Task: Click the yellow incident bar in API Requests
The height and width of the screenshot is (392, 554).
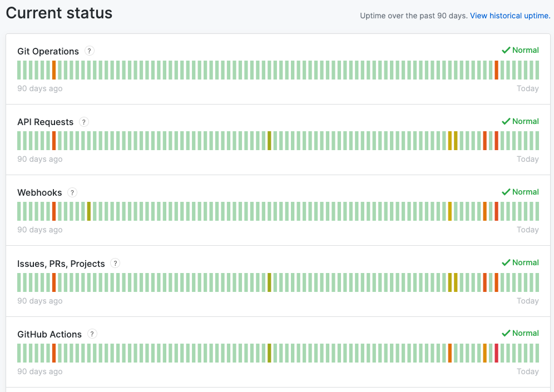Action: point(270,141)
